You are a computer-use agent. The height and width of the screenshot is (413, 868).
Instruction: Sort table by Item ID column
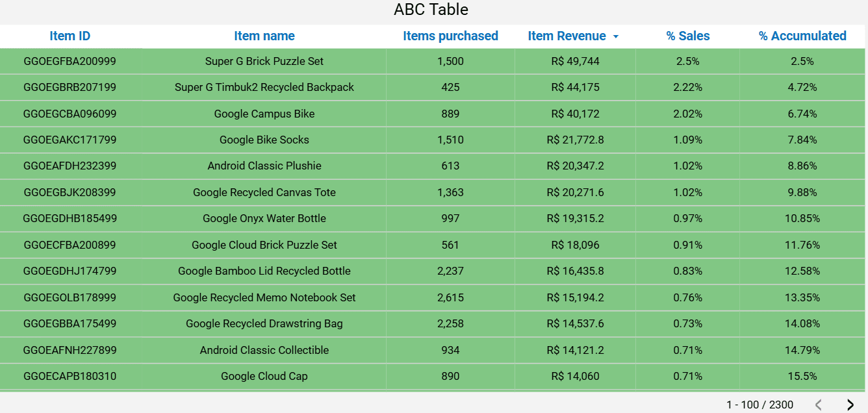click(x=70, y=36)
